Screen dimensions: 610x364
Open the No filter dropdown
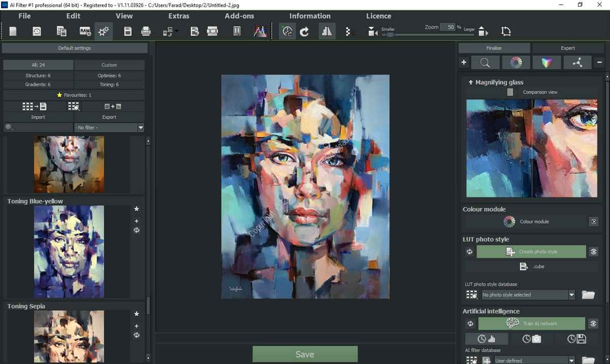click(109, 127)
